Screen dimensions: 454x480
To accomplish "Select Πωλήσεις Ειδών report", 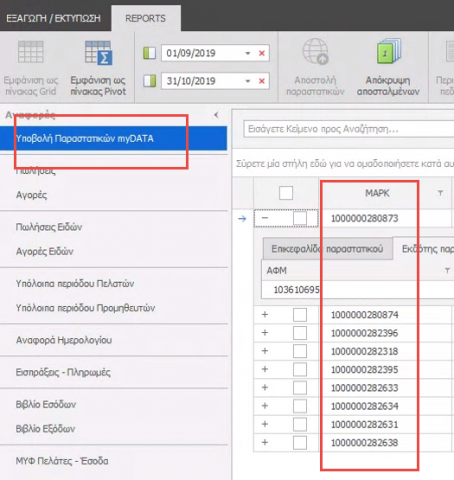I will pyautogui.click(x=49, y=227).
